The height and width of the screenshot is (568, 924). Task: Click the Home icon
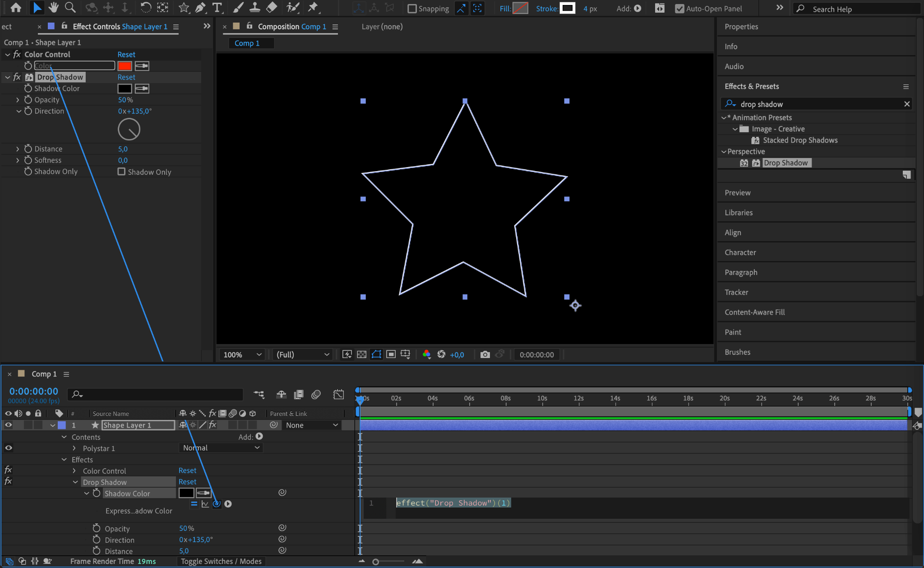pyautogui.click(x=16, y=8)
